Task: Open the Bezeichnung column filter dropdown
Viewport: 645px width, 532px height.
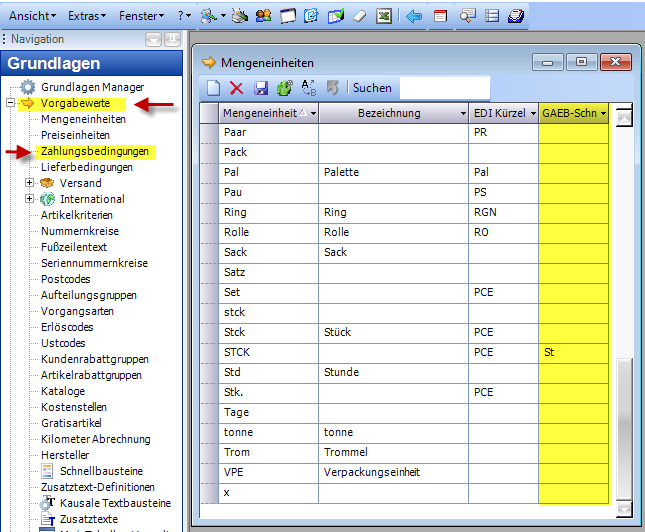Action: 462,114
